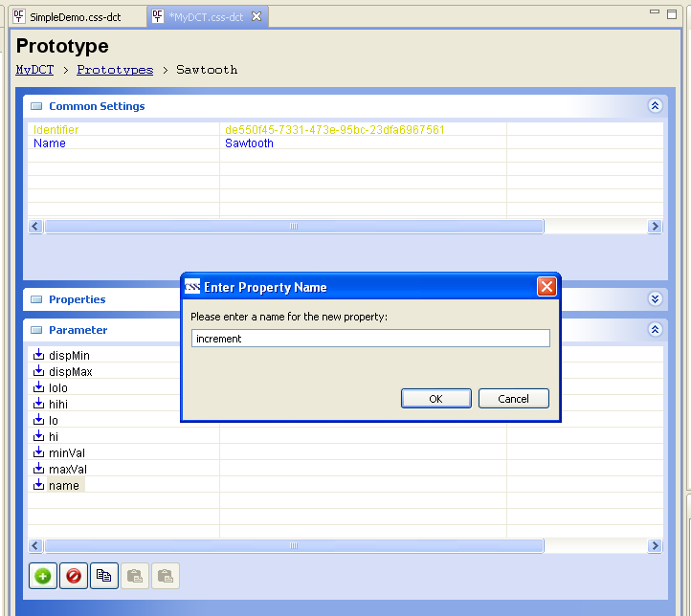
Task: Click the green add parameter button
Action: pyautogui.click(x=43, y=576)
